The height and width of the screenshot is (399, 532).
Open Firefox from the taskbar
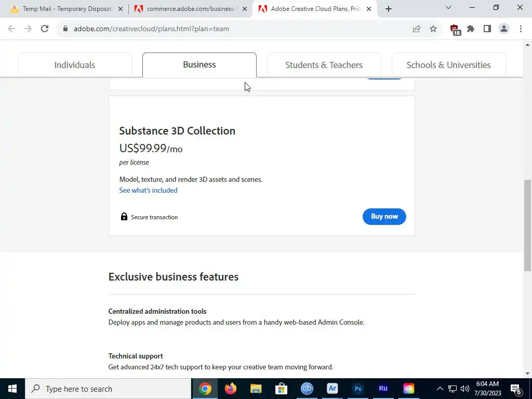pos(230,389)
